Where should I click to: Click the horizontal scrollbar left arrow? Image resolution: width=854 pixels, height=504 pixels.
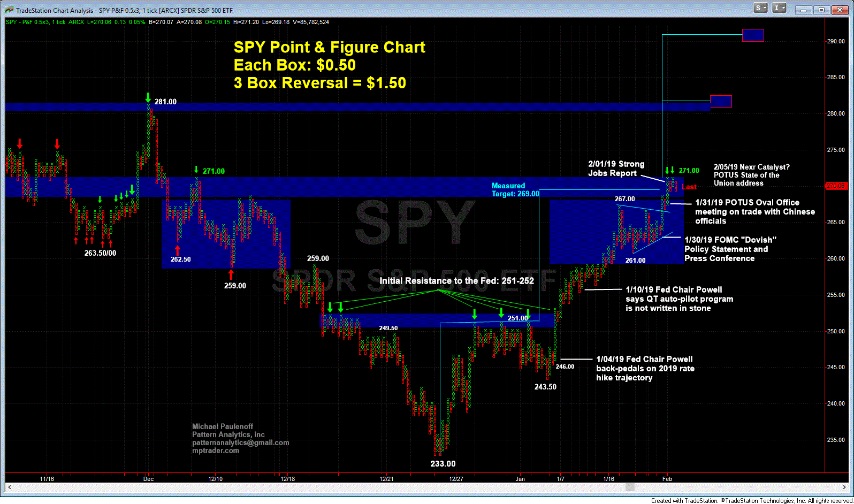pyautogui.click(x=9, y=487)
